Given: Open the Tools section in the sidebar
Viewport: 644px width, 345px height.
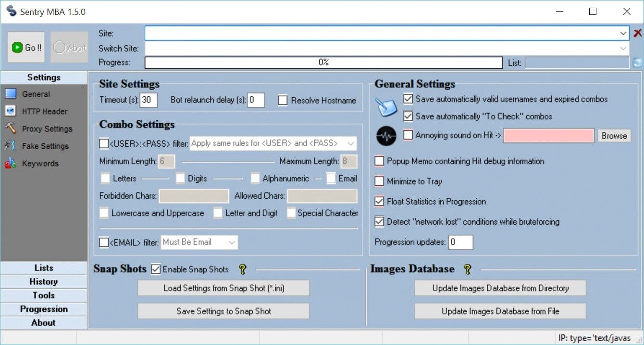Looking at the screenshot, I should 44,295.
